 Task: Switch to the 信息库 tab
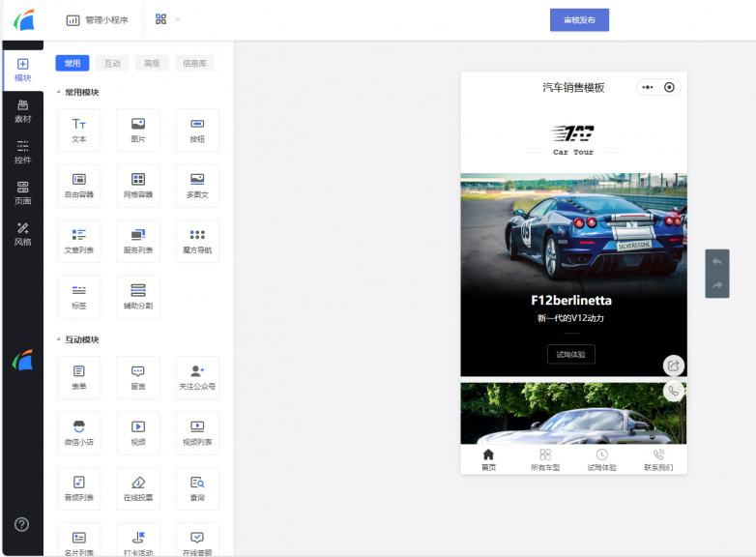point(194,63)
